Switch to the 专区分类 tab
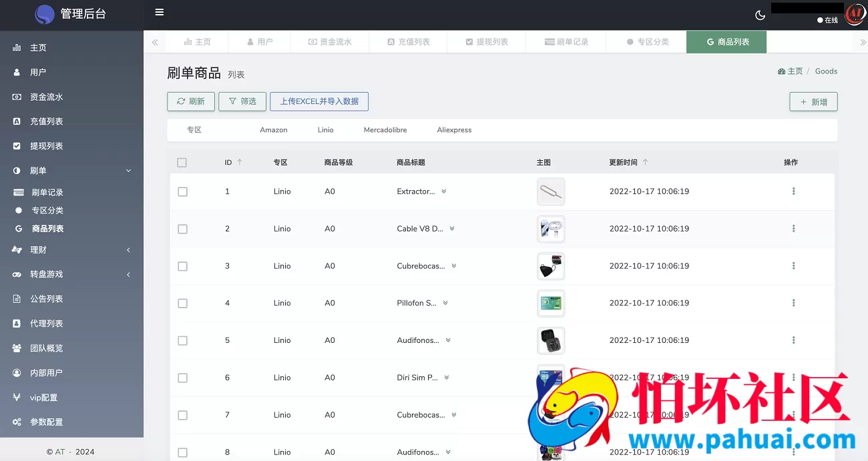Screen dimensions: 868x461 (x=646, y=42)
